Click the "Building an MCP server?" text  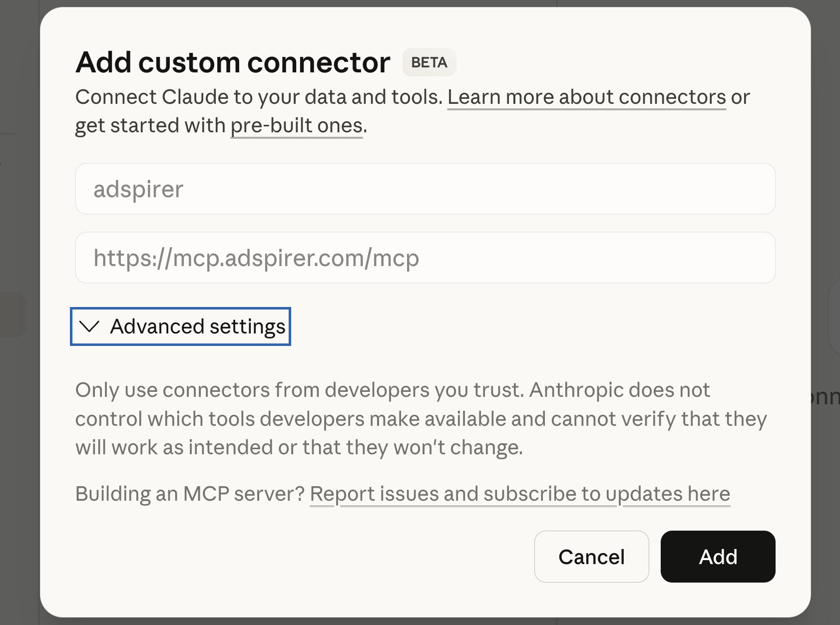point(190,493)
